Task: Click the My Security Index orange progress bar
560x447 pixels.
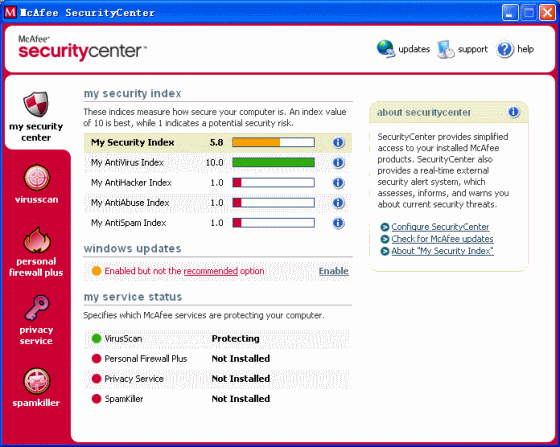Action: tap(273, 142)
